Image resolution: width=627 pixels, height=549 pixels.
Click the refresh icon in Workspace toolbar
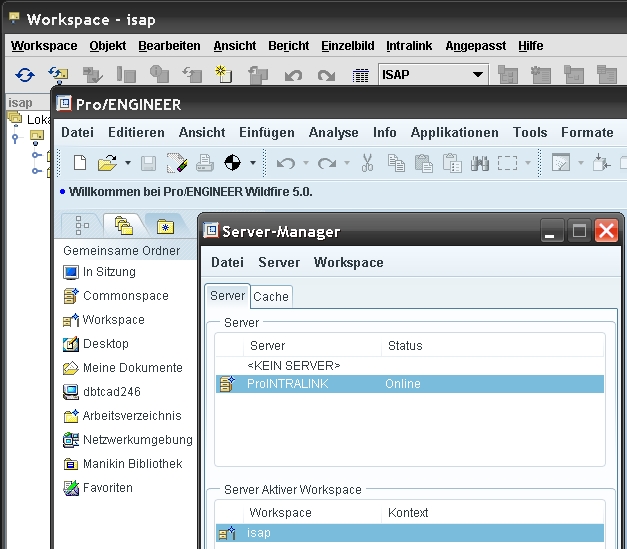[25, 75]
